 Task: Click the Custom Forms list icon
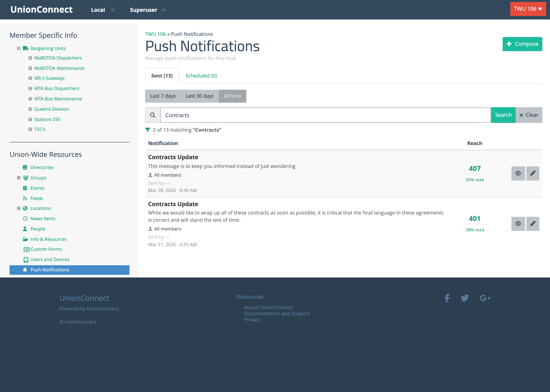(27, 249)
